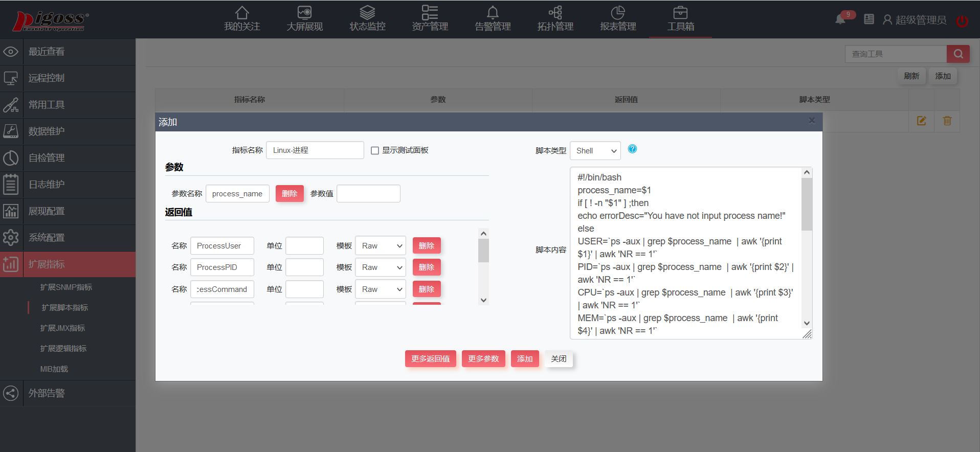This screenshot has width=980, height=452.
Task: Enable the 显示测试面板 checkbox
Action: tap(375, 151)
